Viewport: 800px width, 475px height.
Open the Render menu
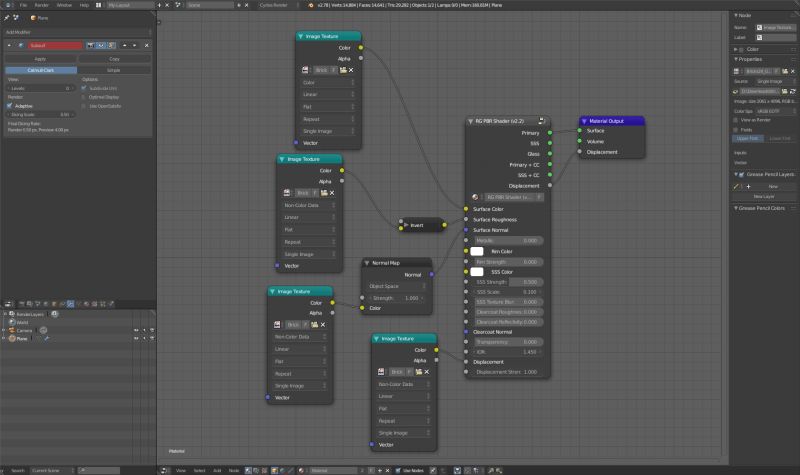42,5
